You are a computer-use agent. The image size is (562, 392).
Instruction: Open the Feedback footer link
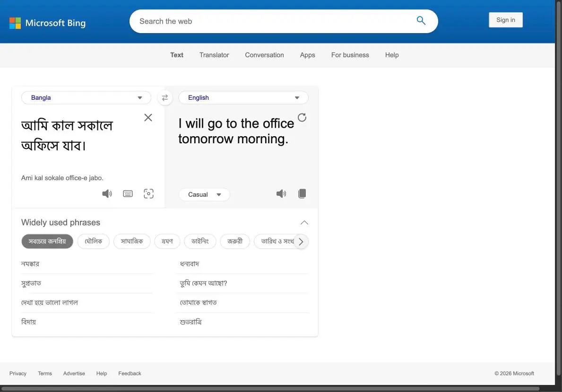click(130, 374)
